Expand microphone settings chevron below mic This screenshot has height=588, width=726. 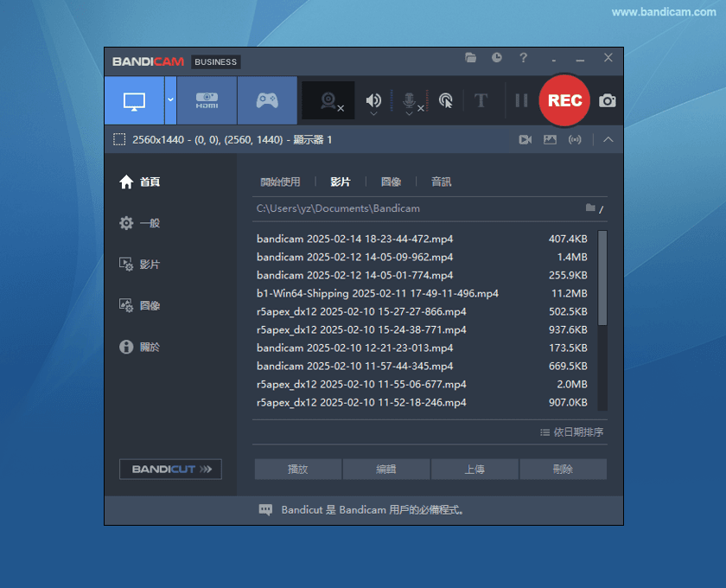[x=409, y=113]
